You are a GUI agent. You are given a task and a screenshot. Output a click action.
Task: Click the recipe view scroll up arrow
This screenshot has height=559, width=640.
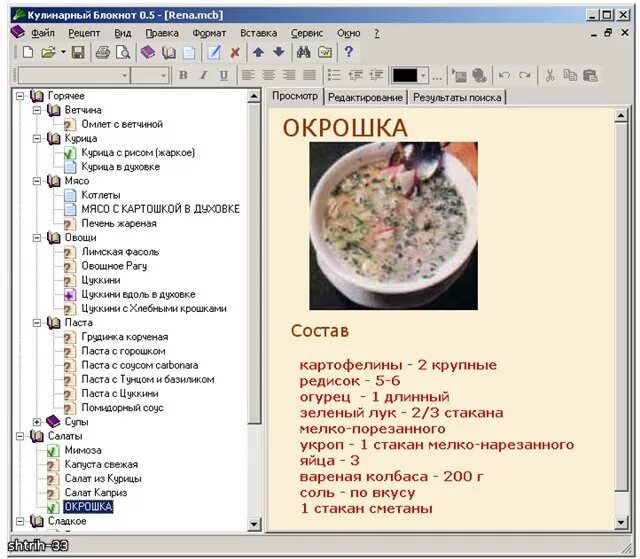tap(621, 116)
